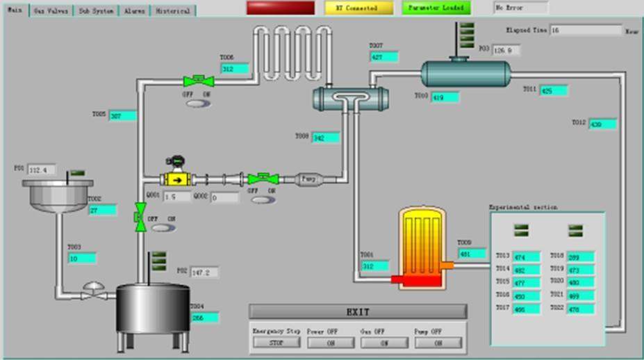644x360 pixels.
Task: Click the orange heater vessel graphic
Action: pos(422,248)
